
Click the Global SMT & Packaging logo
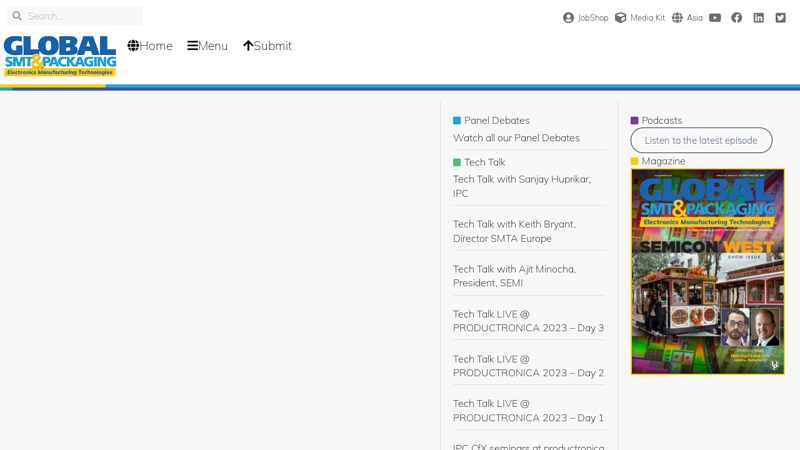point(60,56)
